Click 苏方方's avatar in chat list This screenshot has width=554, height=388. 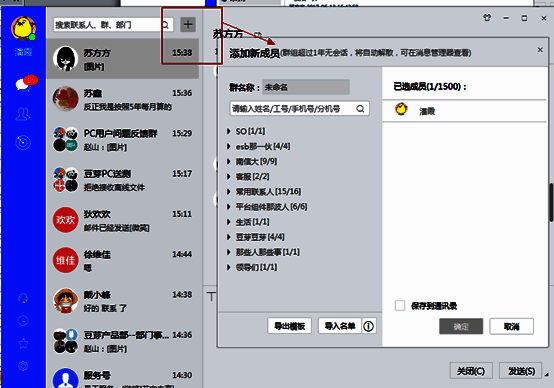pos(65,58)
